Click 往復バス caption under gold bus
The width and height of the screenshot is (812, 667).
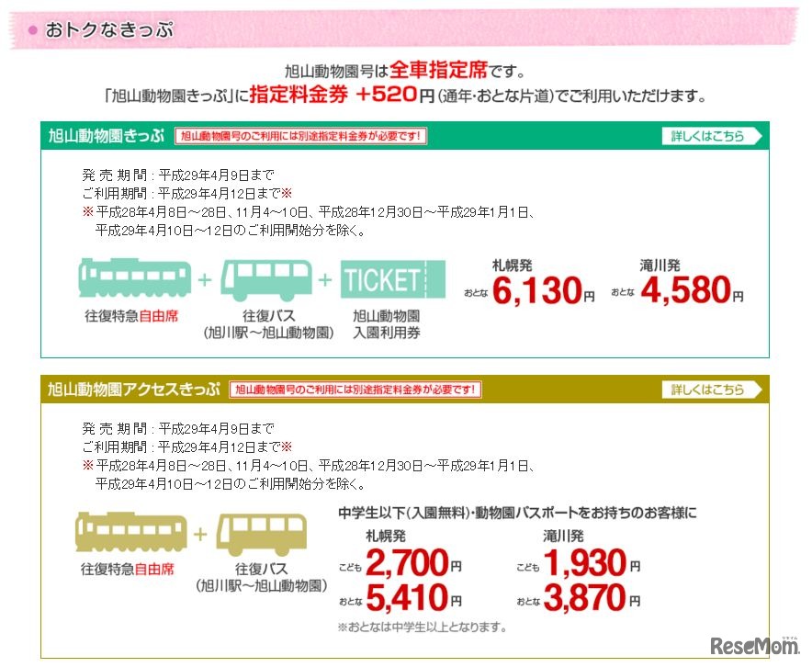coord(262,577)
